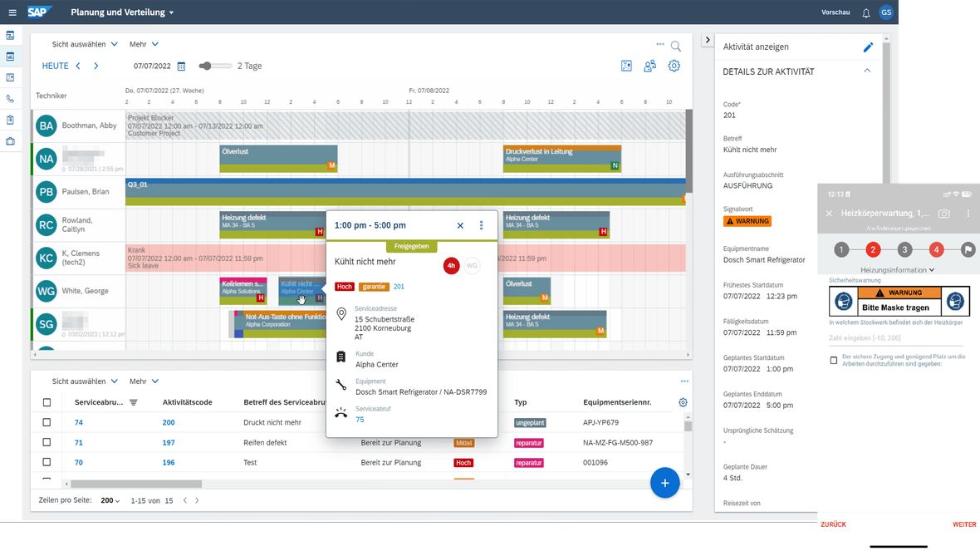Image resolution: width=980 pixels, height=551 pixels.
Task: Select step 2 in mobile preview
Action: [873, 250]
